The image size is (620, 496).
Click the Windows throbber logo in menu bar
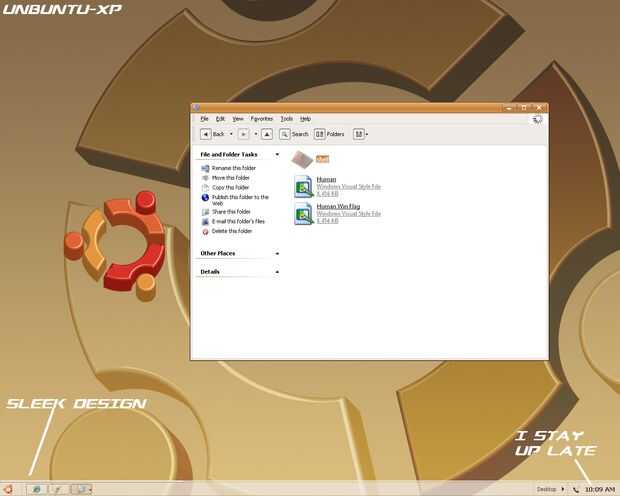coord(537,120)
